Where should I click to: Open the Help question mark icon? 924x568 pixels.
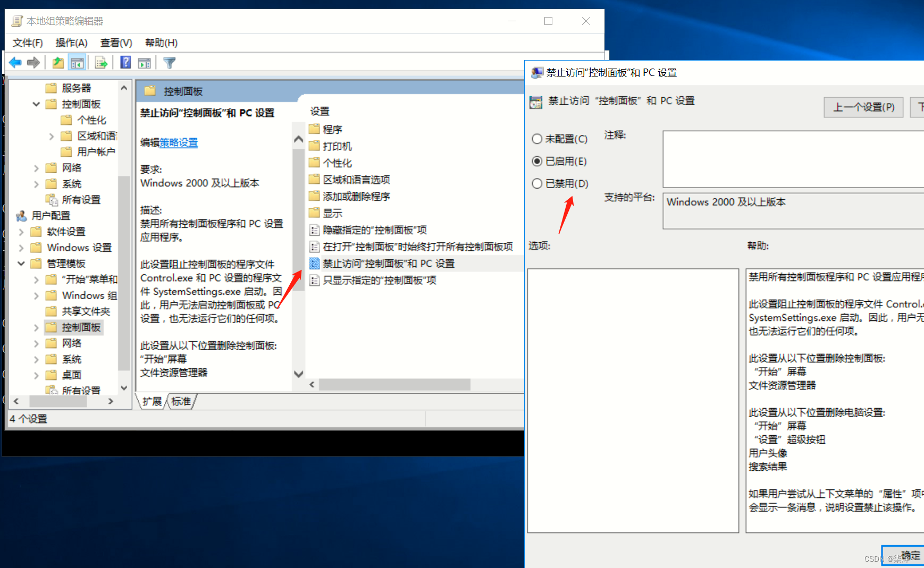(125, 63)
